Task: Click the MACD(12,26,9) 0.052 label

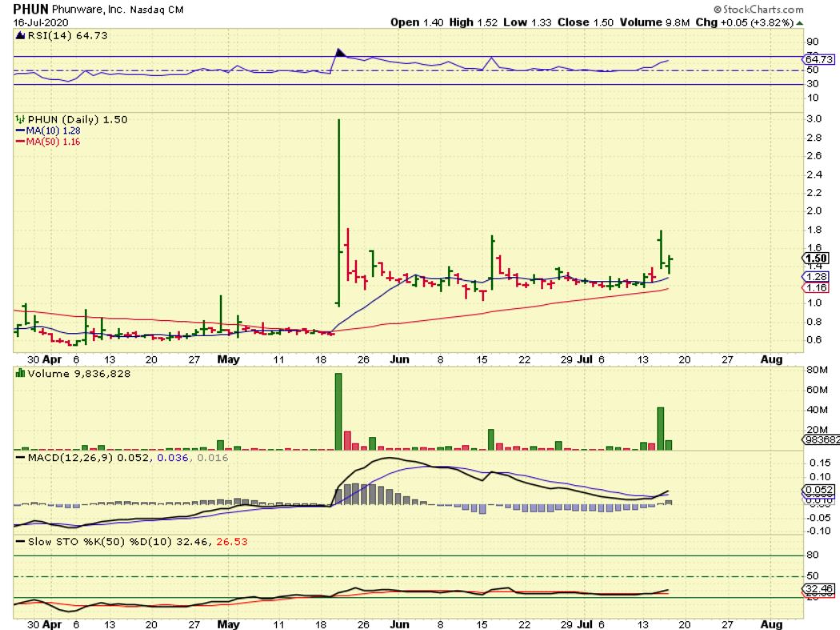Action: 90,458
